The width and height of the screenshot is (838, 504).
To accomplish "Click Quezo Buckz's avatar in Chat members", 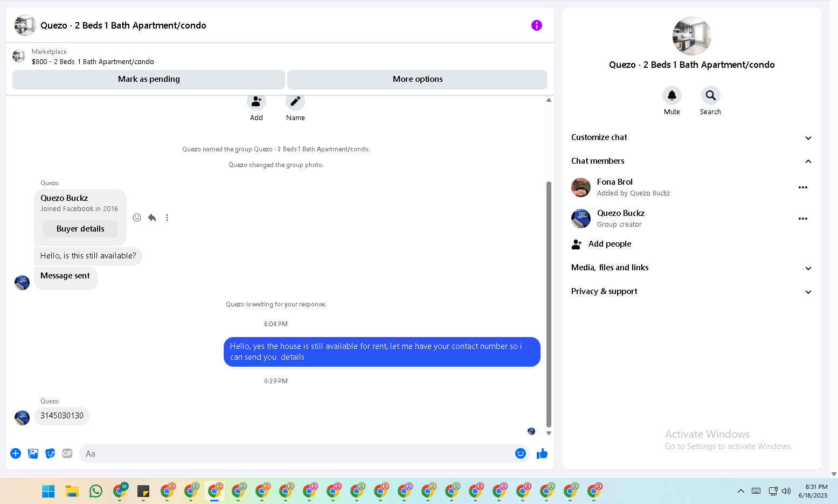I will point(581,219).
